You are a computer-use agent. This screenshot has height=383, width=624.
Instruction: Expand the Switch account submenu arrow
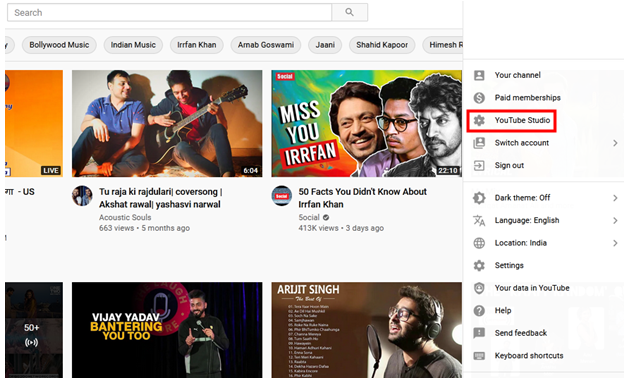pyautogui.click(x=615, y=143)
